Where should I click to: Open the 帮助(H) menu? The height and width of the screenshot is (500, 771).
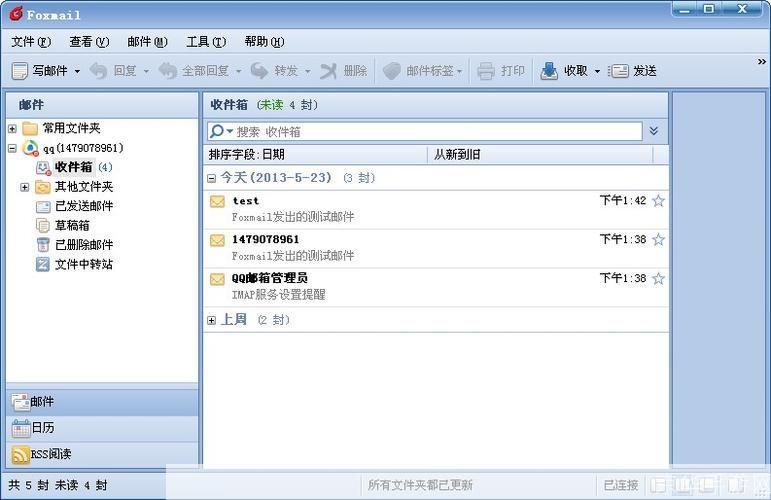265,42
